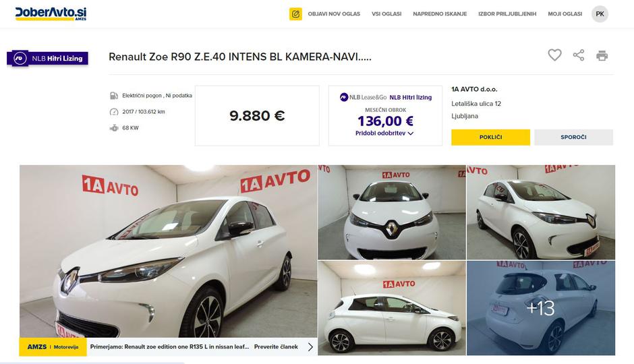Click the NLB Hitri Lizing banner
634x364 pixels.
click(48, 58)
